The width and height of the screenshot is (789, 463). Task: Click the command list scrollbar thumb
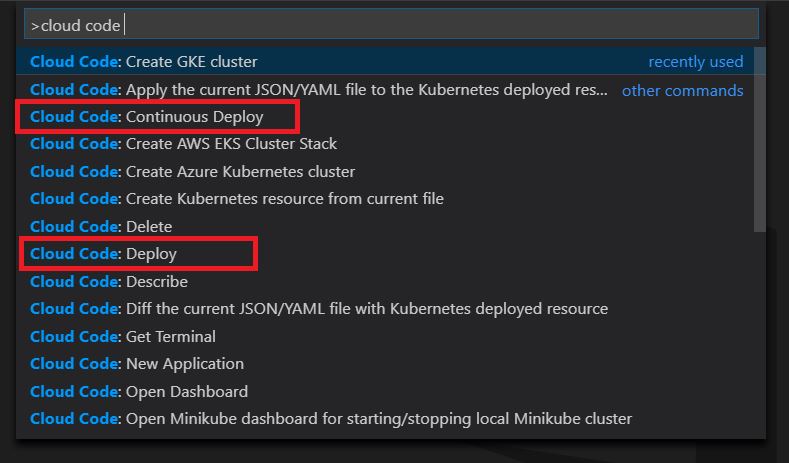pos(760,139)
